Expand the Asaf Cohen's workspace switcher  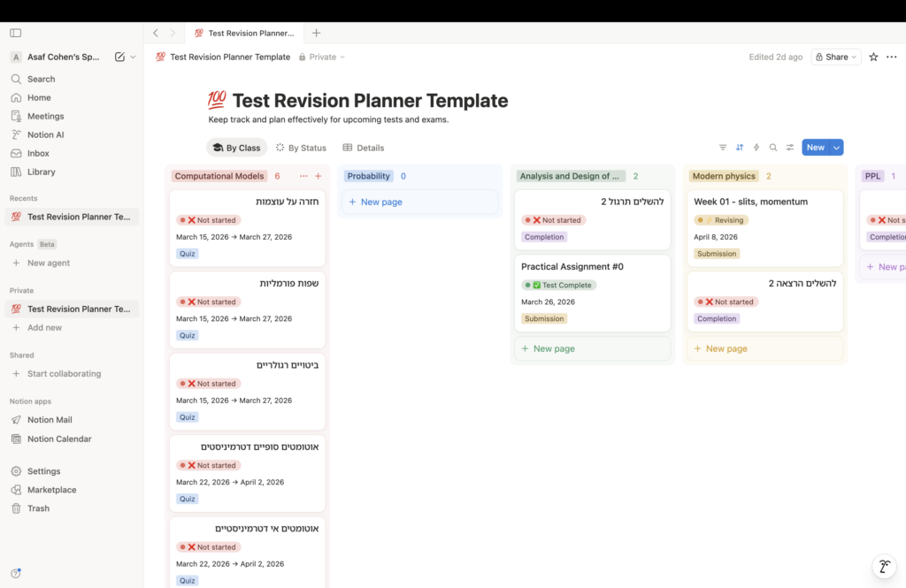(x=134, y=57)
